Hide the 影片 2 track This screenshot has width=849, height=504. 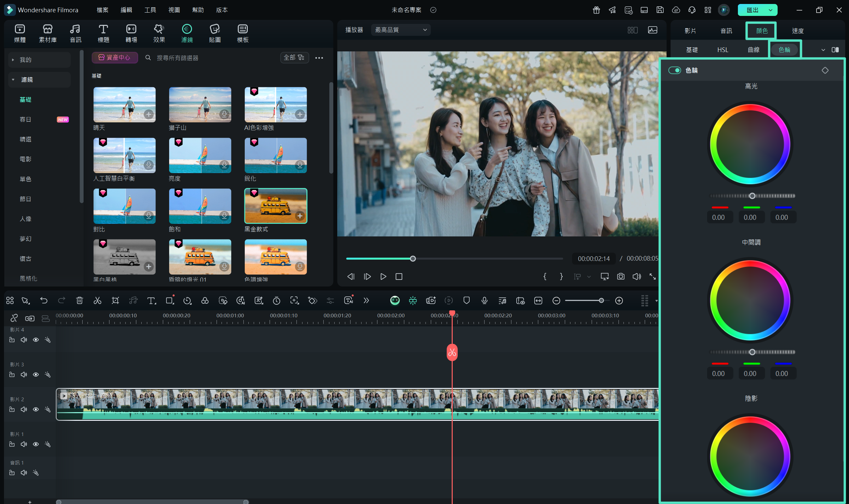pyautogui.click(x=36, y=409)
